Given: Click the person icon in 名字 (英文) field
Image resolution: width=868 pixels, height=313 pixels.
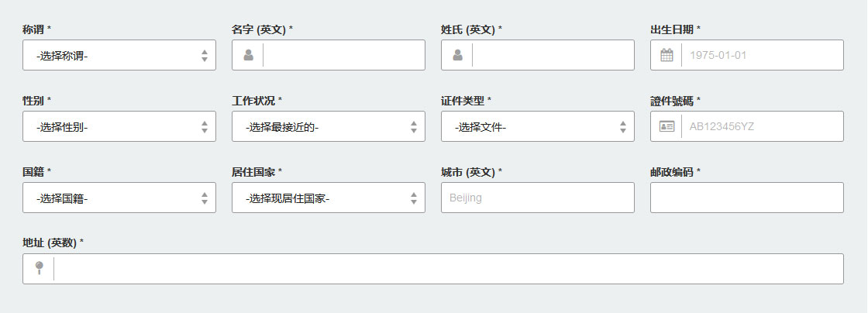Looking at the screenshot, I should point(249,55).
